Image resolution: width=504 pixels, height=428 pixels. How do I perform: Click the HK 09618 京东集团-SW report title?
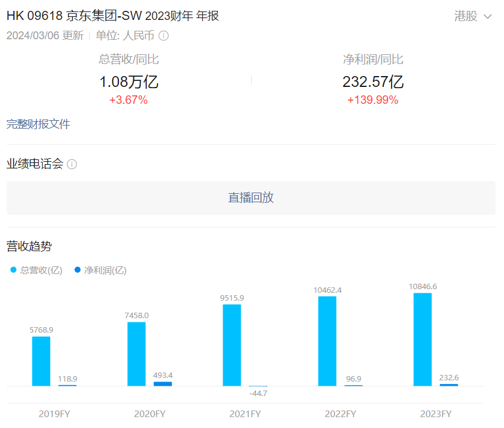click(112, 16)
